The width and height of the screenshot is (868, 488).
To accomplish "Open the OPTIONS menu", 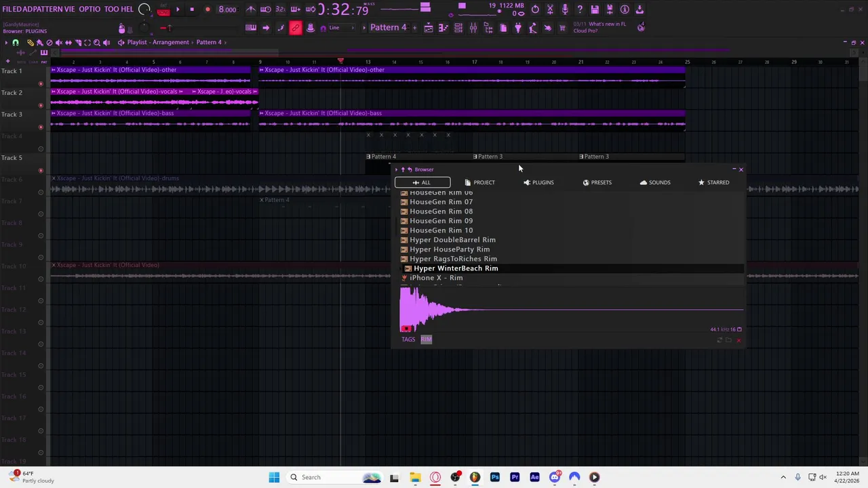I will click(x=90, y=9).
